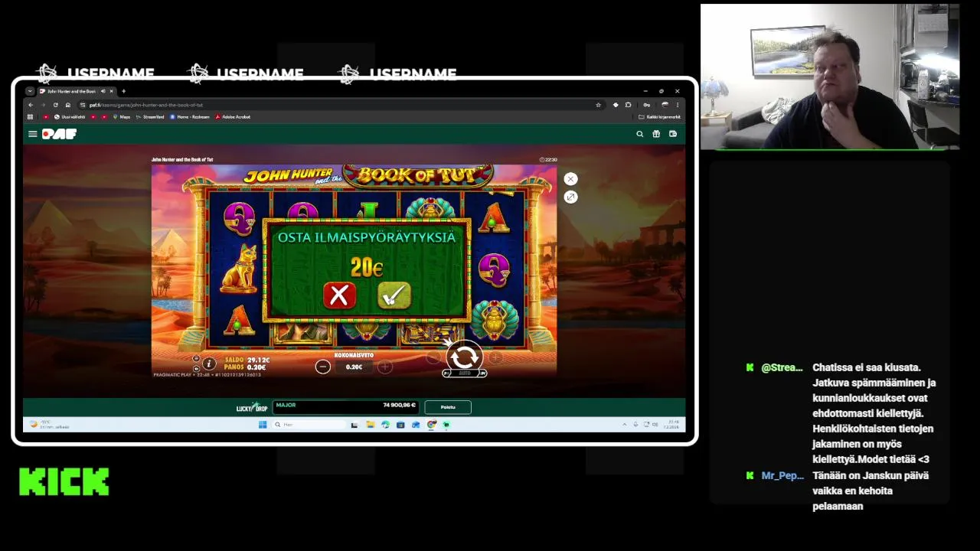Open the PAF gift bonuses icon
The image size is (980, 551).
[x=656, y=134]
